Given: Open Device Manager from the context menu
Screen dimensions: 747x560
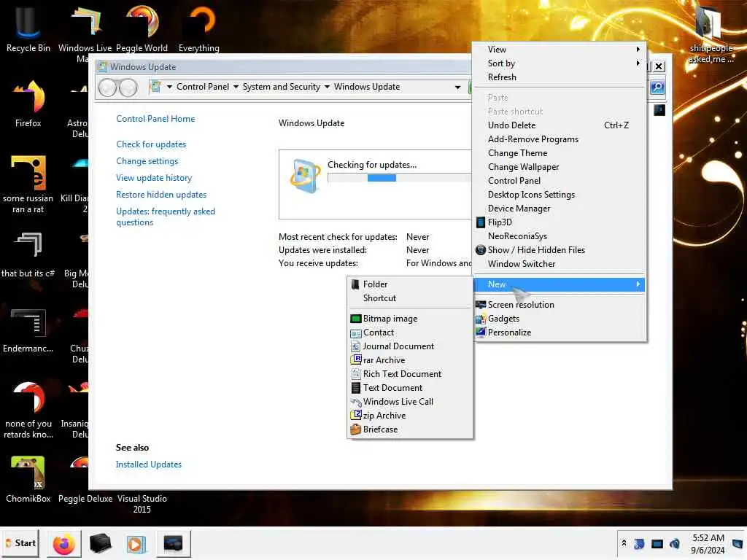Looking at the screenshot, I should (x=559, y=209).
